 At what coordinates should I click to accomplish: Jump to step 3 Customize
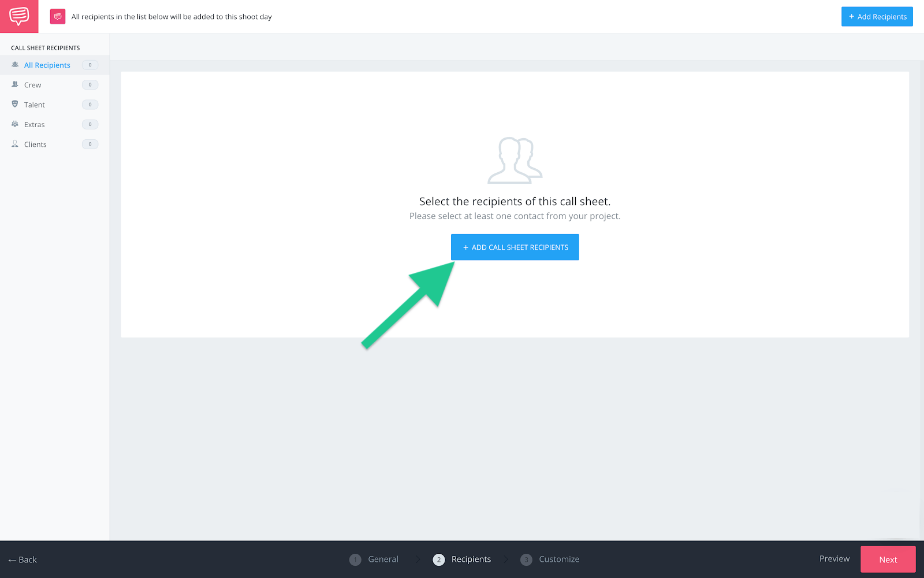[x=550, y=560]
